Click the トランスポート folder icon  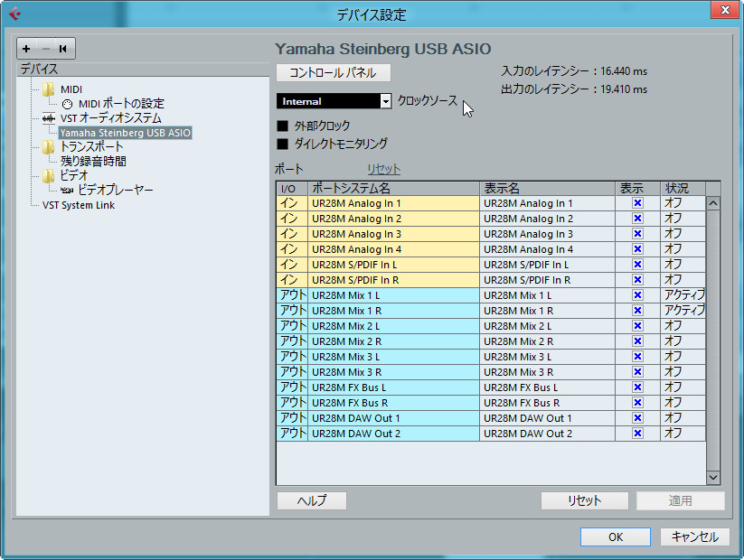[48, 147]
